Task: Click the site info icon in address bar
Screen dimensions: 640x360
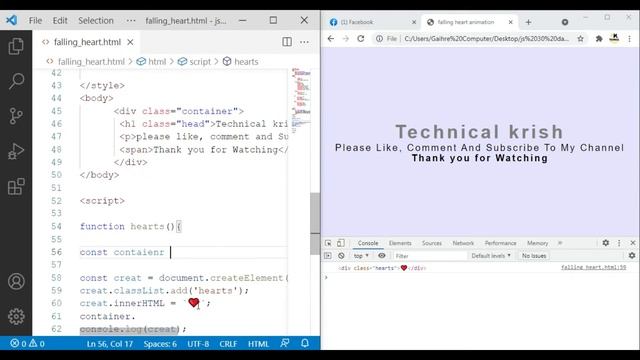Action: [x=379, y=39]
